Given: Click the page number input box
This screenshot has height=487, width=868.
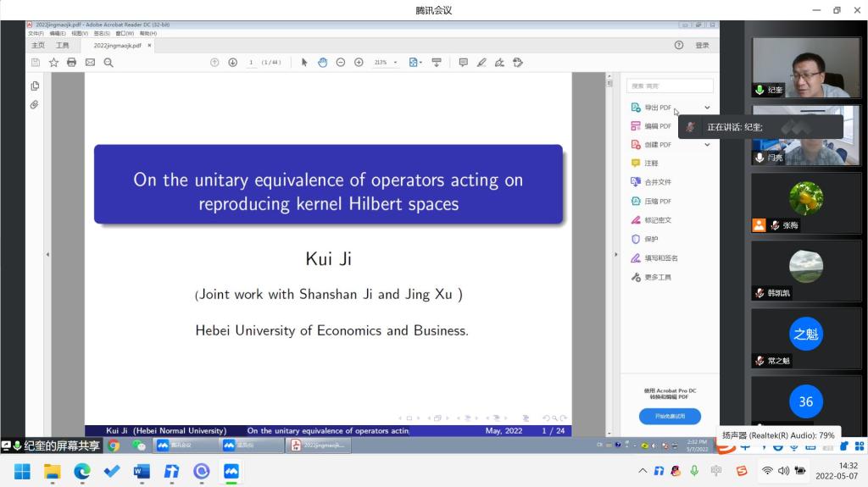Looking at the screenshot, I should pyautogui.click(x=252, y=63).
